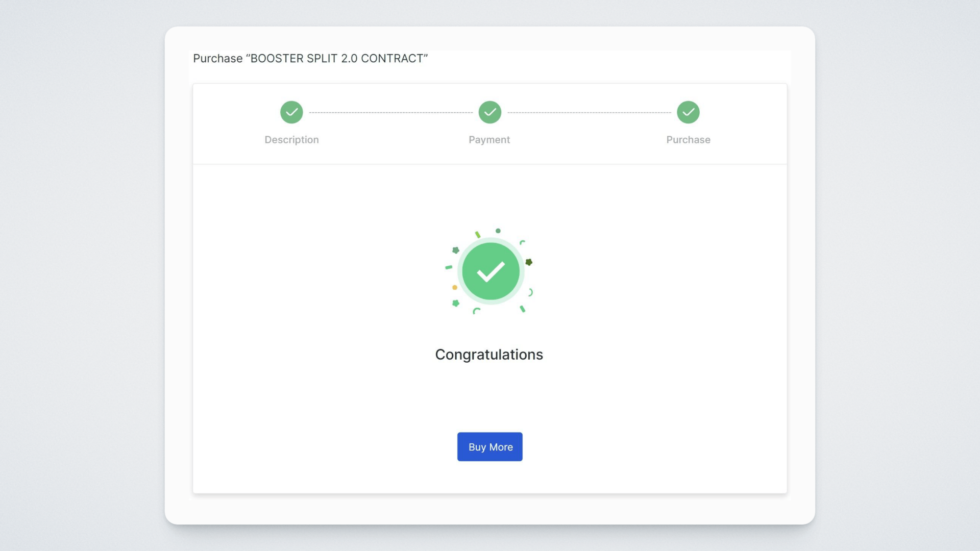Select the Description step label
Image resolution: width=980 pixels, height=551 pixels.
(x=291, y=140)
